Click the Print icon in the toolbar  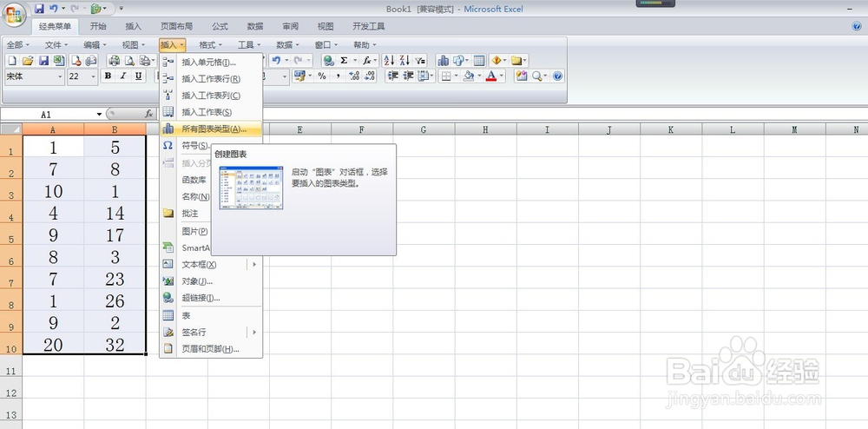(x=114, y=61)
